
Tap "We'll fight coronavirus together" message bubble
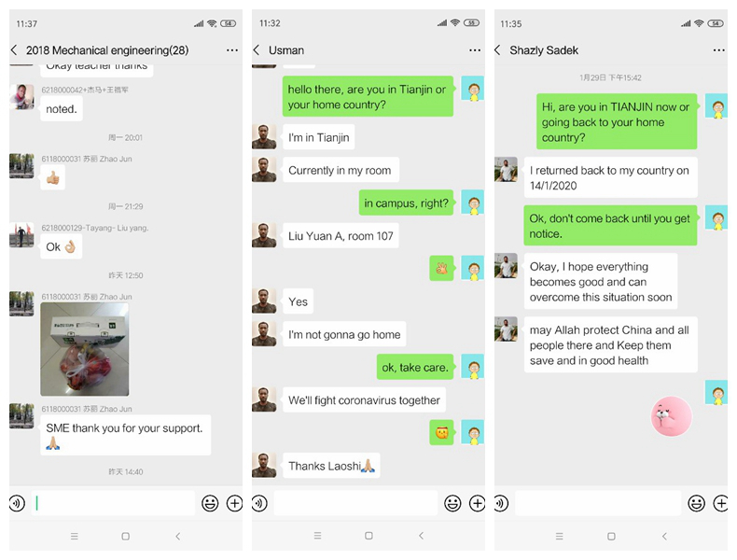(x=364, y=400)
